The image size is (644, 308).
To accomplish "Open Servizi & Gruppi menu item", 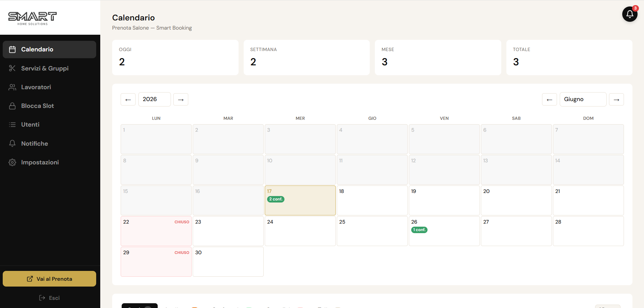I will [x=49, y=68].
